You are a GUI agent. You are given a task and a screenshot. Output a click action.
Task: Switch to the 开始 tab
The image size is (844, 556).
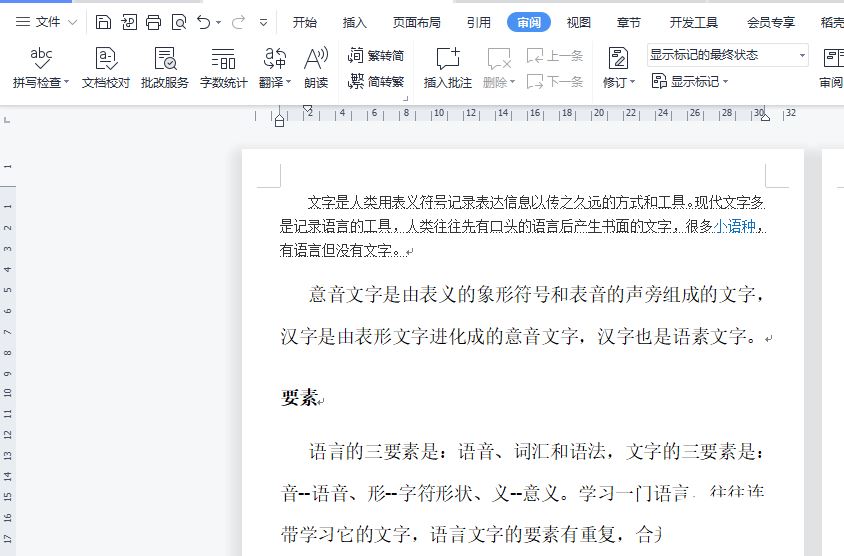pos(305,22)
